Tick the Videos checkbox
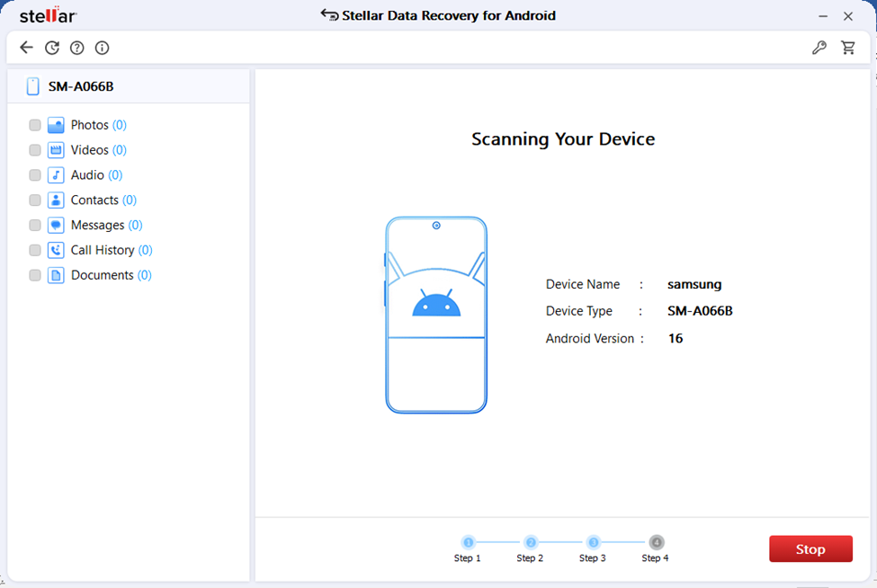This screenshot has height=588, width=877. (x=35, y=150)
